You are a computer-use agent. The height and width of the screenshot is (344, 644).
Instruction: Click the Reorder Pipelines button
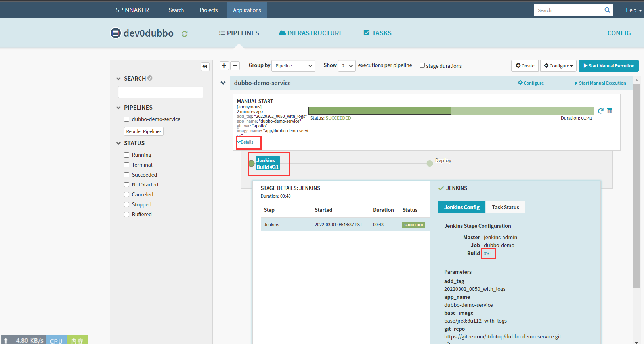point(144,131)
